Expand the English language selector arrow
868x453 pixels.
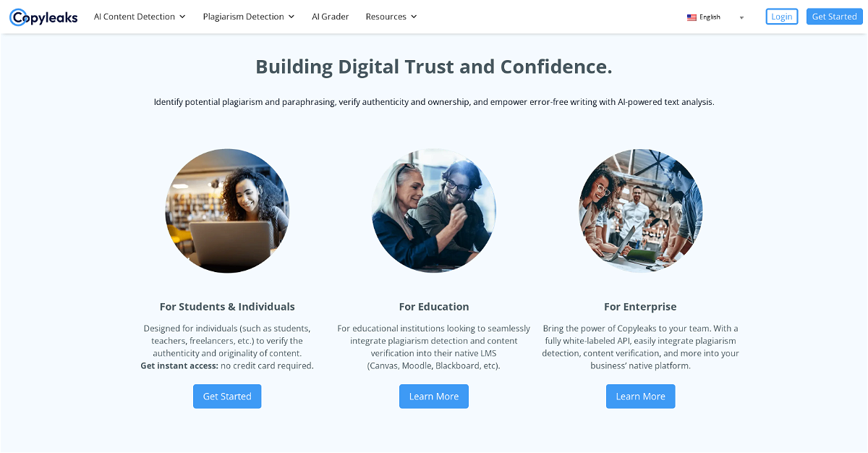[741, 17]
